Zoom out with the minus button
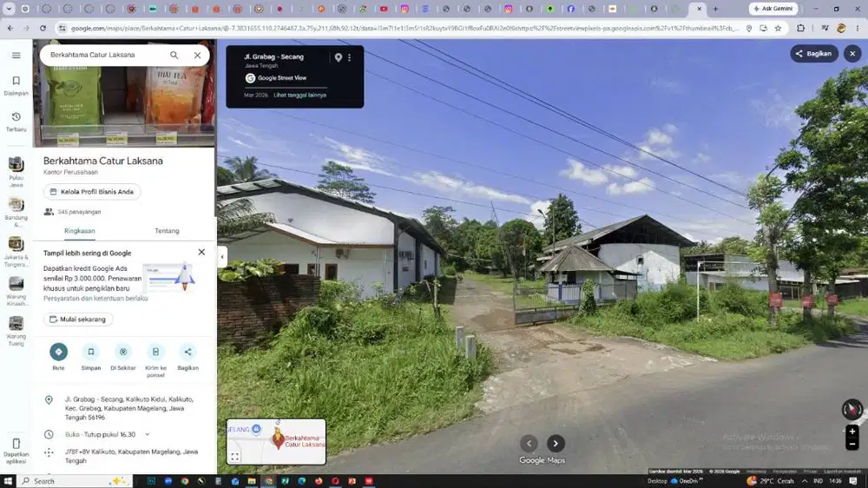868x488 pixels. pyautogui.click(x=852, y=444)
